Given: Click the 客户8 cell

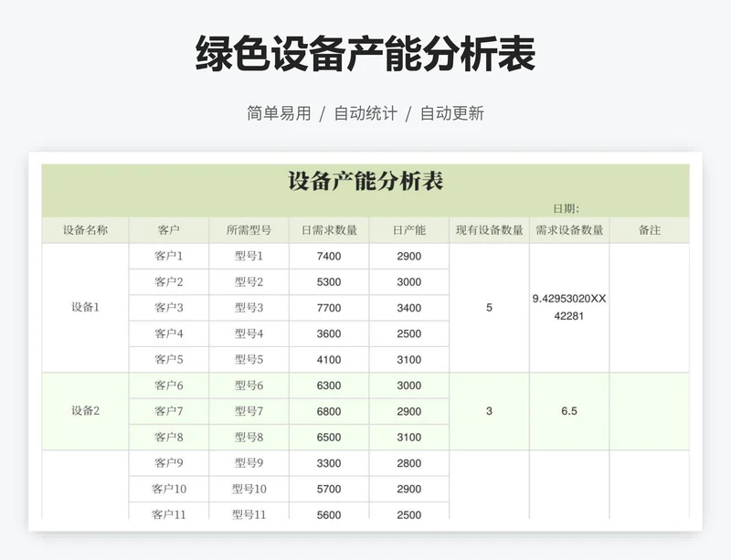Looking at the screenshot, I should (x=169, y=438).
